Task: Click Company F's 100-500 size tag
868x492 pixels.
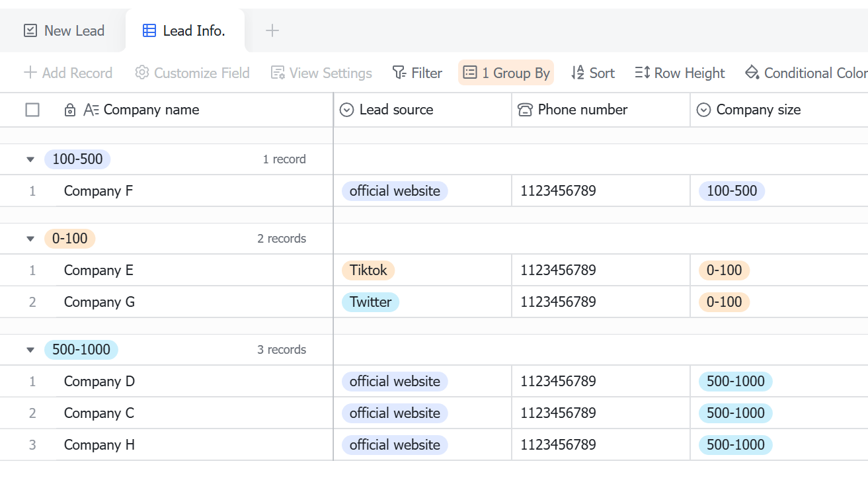Action: 732,191
